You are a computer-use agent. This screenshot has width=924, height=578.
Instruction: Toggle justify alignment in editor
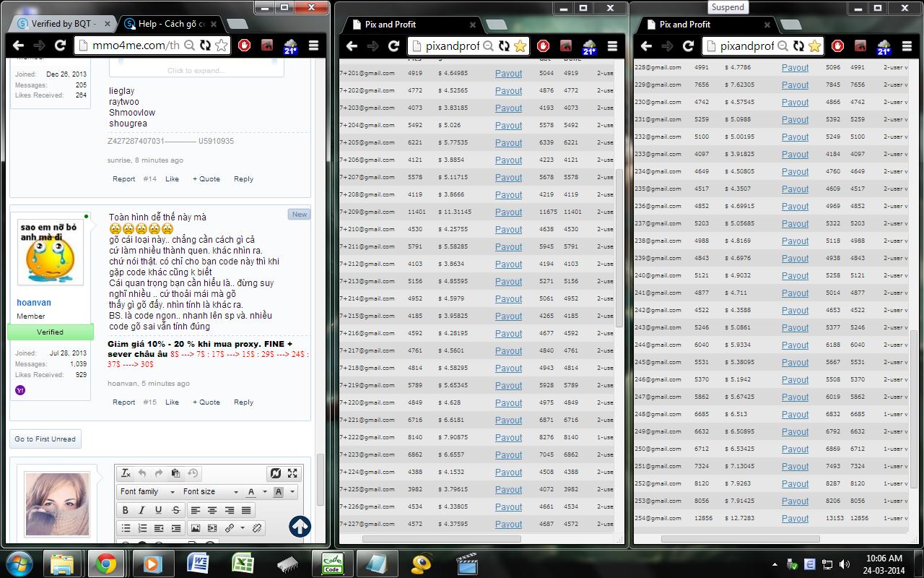246,510
